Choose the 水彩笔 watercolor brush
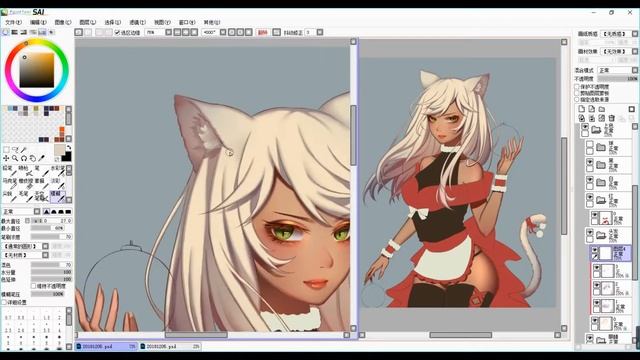Image resolution: width=640 pixels, height=360 pixels. point(57,171)
